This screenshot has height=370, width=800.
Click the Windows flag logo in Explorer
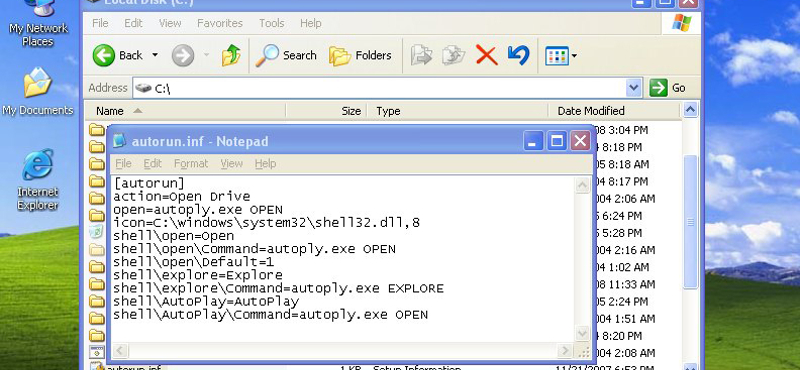pyautogui.click(x=681, y=23)
